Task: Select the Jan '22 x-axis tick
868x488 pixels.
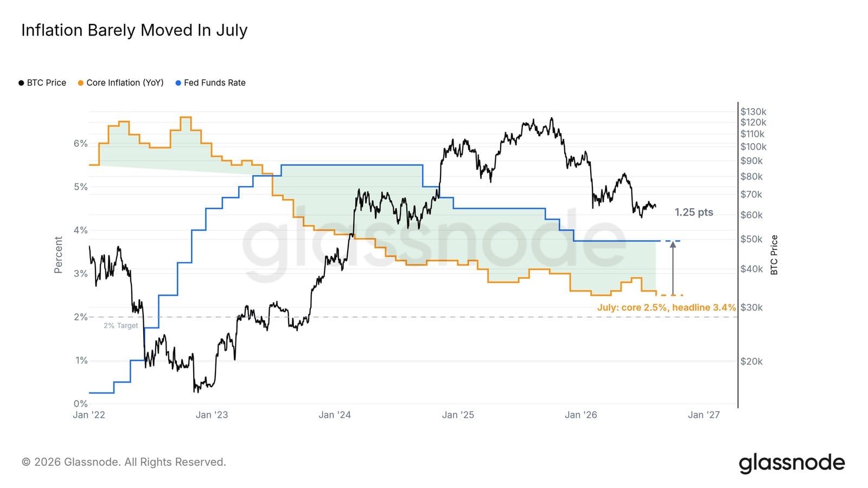Action: (89, 415)
